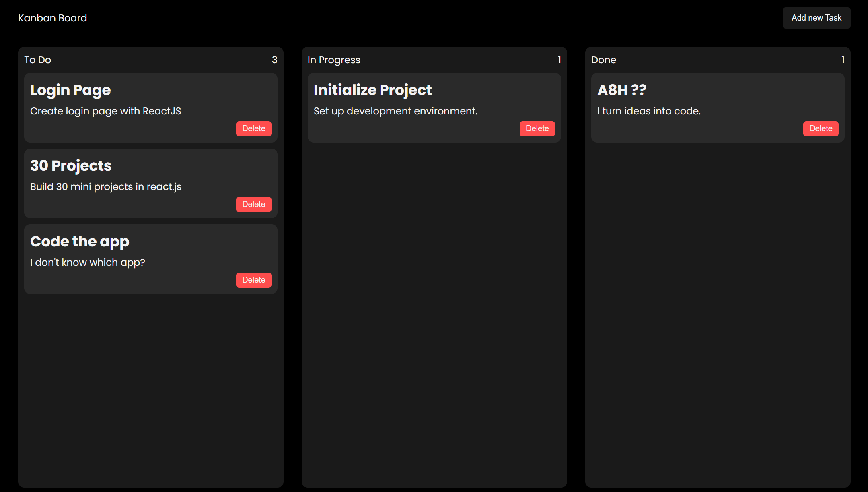Click the To Do task count 3
The width and height of the screenshot is (868, 492).
click(274, 60)
